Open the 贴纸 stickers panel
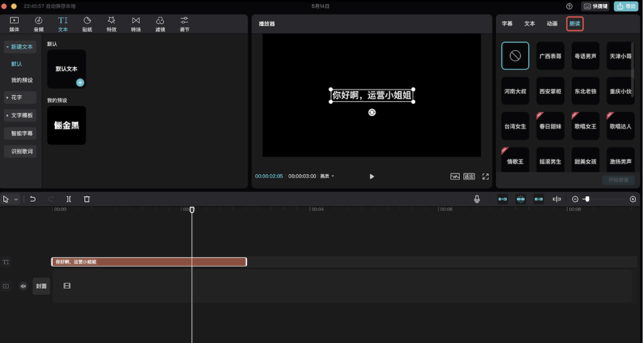The width and height of the screenshot is (644, 343). (x=87, y=23)
